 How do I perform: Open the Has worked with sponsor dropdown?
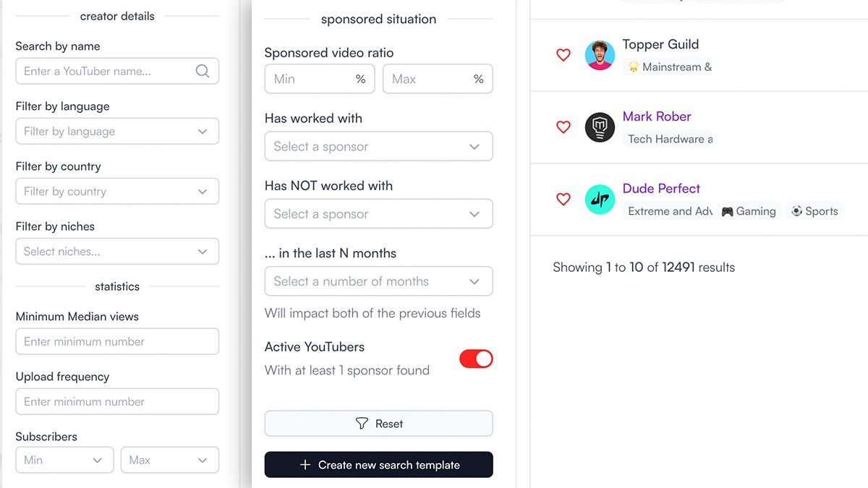[x=378, y=147]
